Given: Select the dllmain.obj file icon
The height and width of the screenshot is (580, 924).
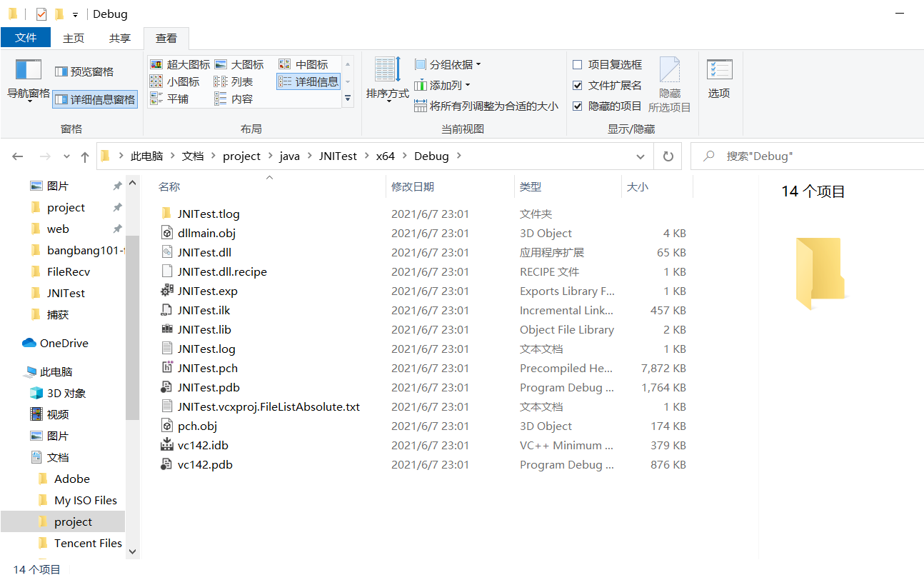Looking at the screenshot, I should click(166, 233).
